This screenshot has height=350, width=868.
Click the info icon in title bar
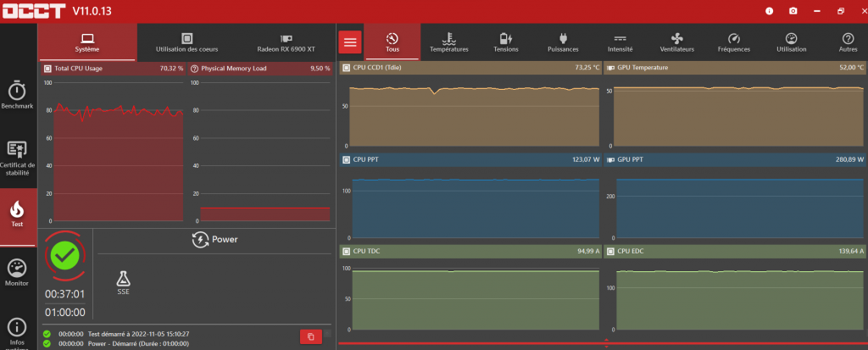tap(770, 11)
